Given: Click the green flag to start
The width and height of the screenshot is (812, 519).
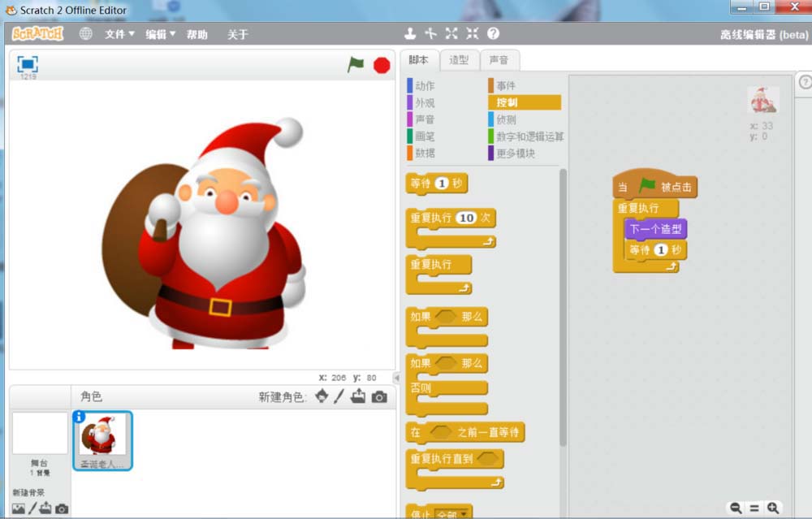Looking at the screenshot, I should point(356,64).
